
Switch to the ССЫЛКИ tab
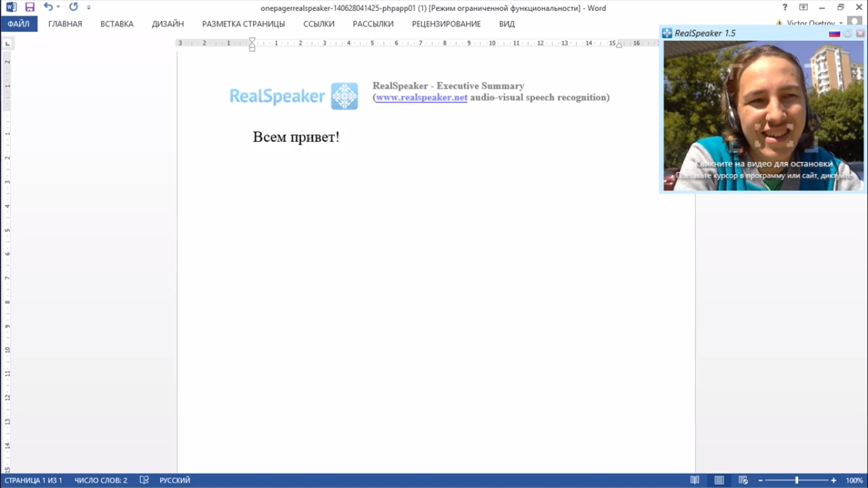(x=319, y=24)
